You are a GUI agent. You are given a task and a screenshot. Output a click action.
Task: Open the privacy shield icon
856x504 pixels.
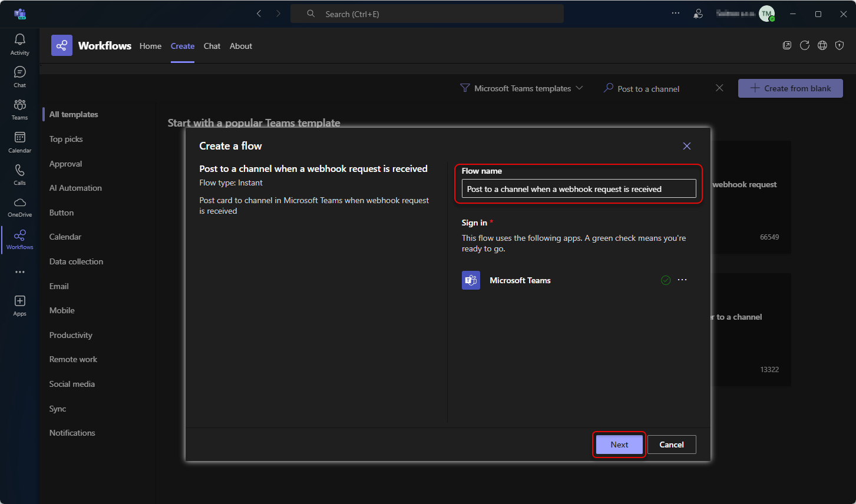tap(840, 45)
